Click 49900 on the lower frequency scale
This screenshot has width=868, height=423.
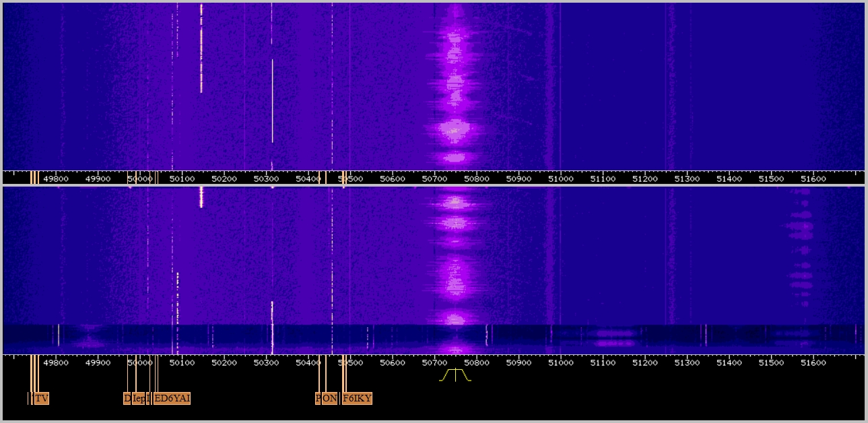click(98, 362)
